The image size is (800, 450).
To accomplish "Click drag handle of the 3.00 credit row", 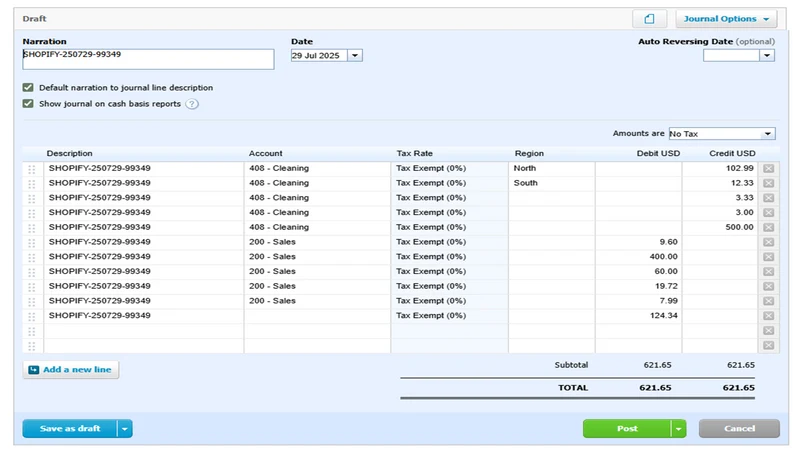I will [32, 213].
